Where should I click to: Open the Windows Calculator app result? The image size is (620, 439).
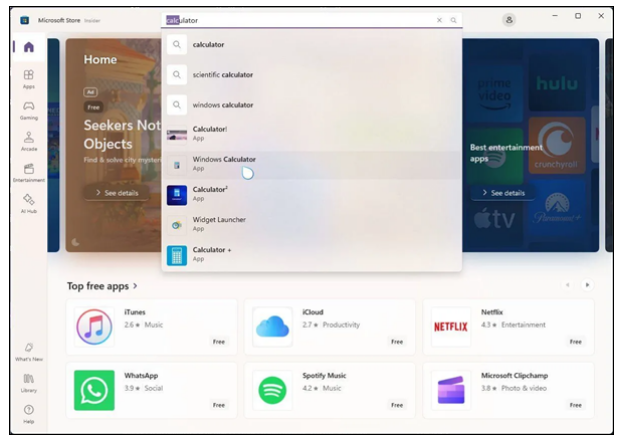(x=312, y=165)
